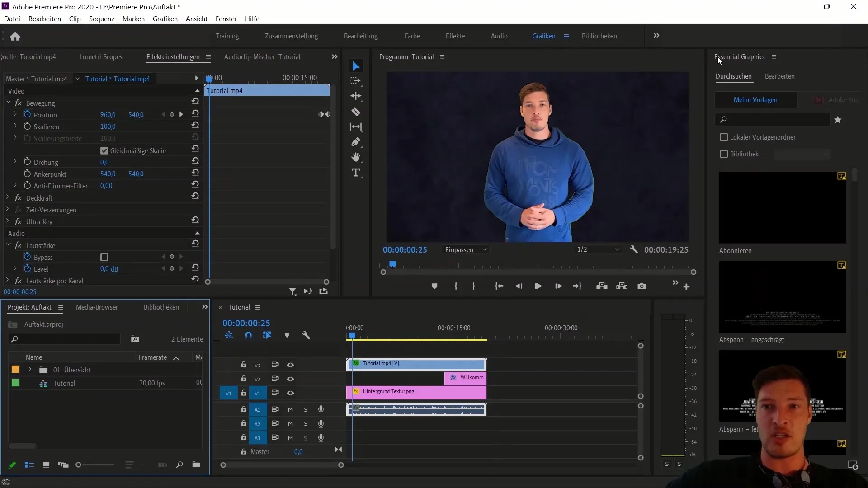The height and width of the screenshot is (488, 868).
Task: Step back one frame
Action: (x=519, y=286)
